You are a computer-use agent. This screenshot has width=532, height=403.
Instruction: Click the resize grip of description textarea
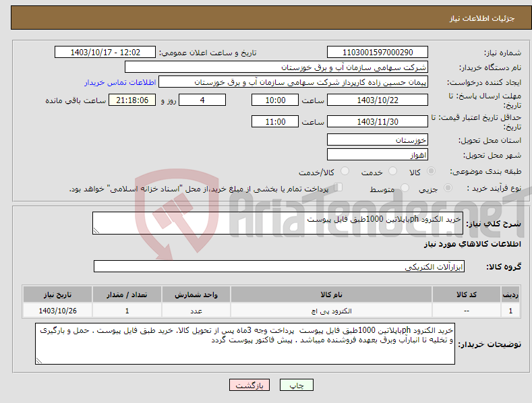pos(96,230)
